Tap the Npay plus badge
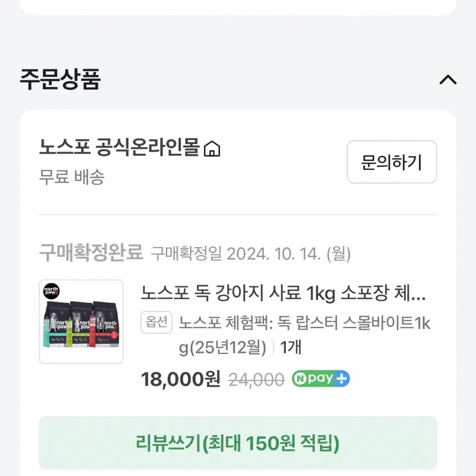The image size is (476, 476). pyautogui.click(x=321, y=379)
